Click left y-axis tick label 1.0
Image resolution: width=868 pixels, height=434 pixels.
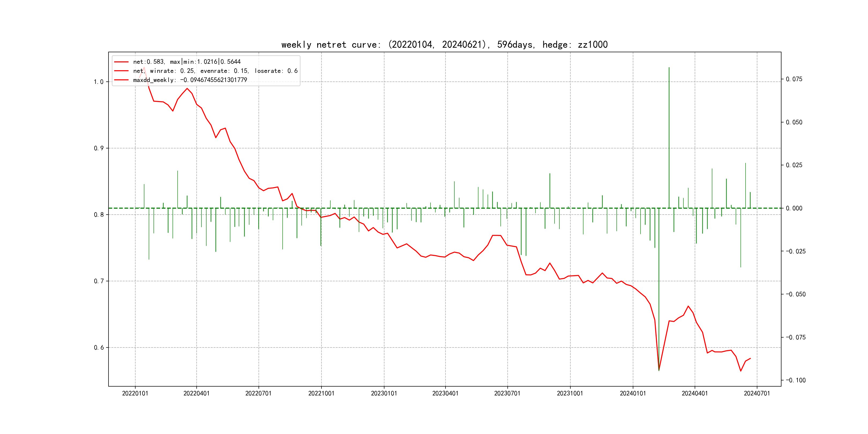click(99, 82)
